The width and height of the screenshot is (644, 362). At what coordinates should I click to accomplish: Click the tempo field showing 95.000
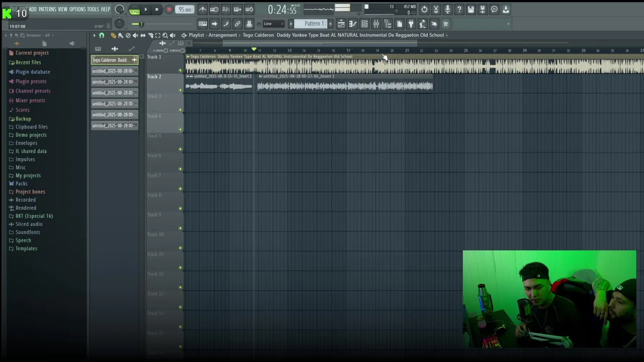click(185, 10)
